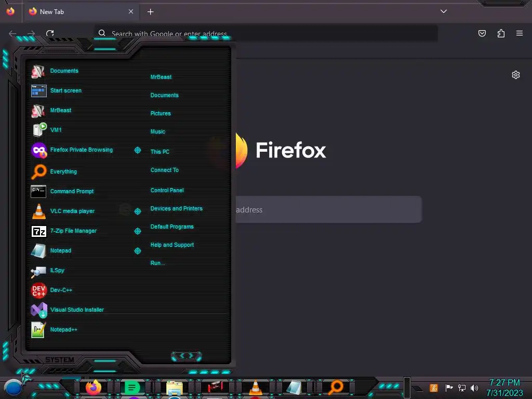Viewport: 532px width, 399px height.
Task: List all tabs dropdown arrow
Action: pyautogui.click(x=444, y=11)
